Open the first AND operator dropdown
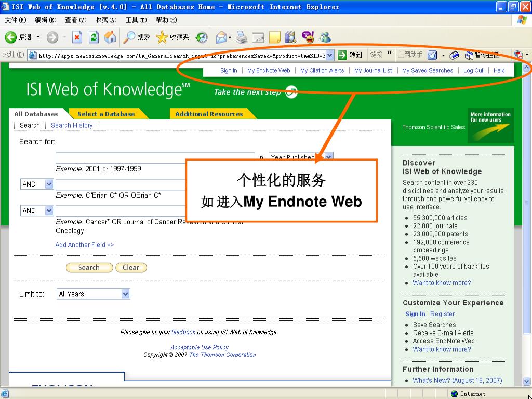The height and width of the screenshot is (399, 532). tap(49, 184)
